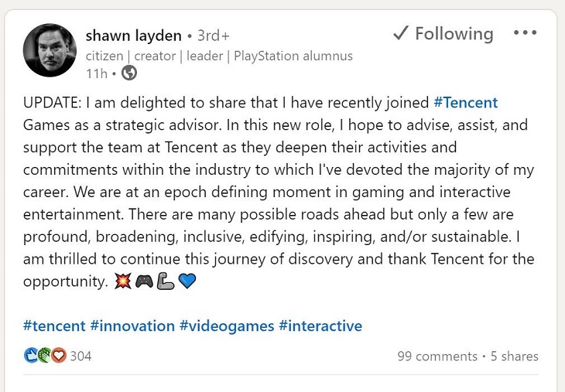Viewport: 565px width, 392px height.
Task: Click the blue like reaction icon
Action: tap(31, 356)
